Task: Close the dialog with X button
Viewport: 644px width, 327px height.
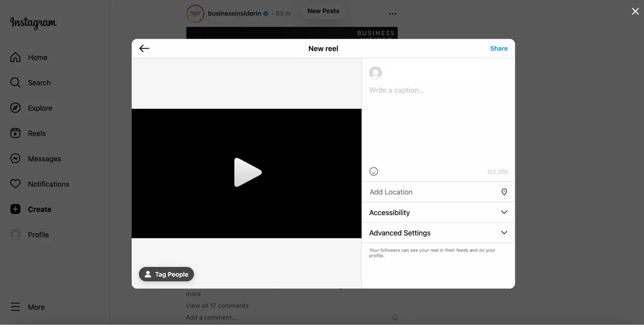Action: point(635,12)
